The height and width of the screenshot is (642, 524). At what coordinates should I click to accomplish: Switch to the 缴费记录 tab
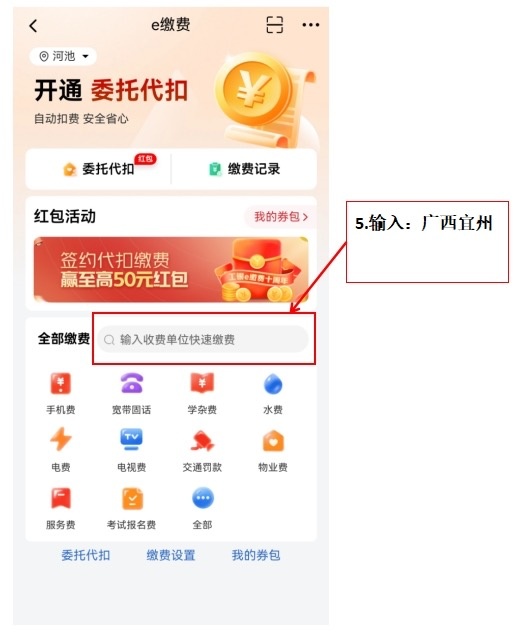244,169
